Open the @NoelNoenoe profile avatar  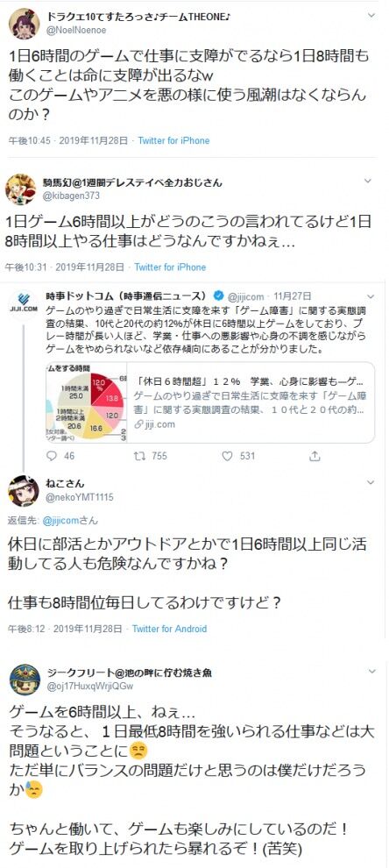(x=25, y=24)
